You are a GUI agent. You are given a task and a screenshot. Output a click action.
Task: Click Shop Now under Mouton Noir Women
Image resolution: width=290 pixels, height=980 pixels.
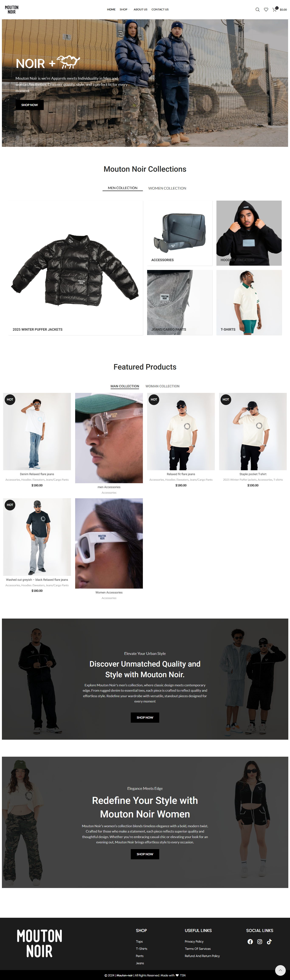coord(145,854)
